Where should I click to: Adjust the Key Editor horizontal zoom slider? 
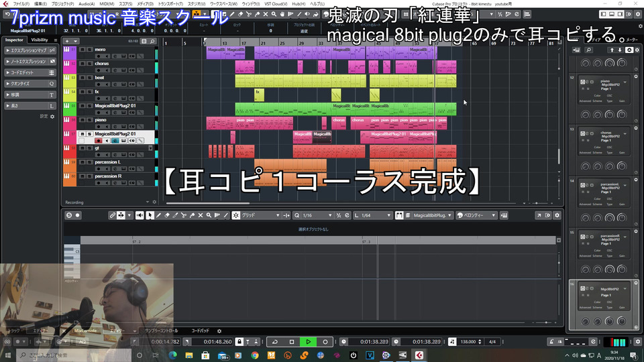545,322
